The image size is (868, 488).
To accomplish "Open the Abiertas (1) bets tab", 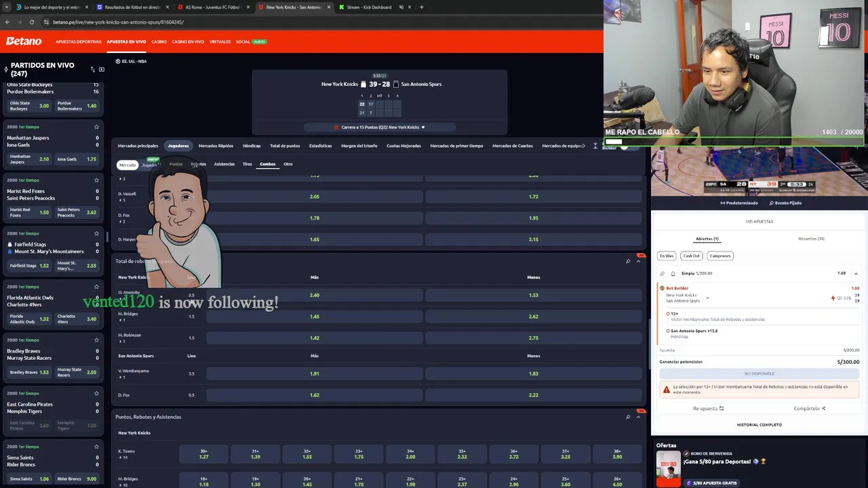I will point(707,239).
